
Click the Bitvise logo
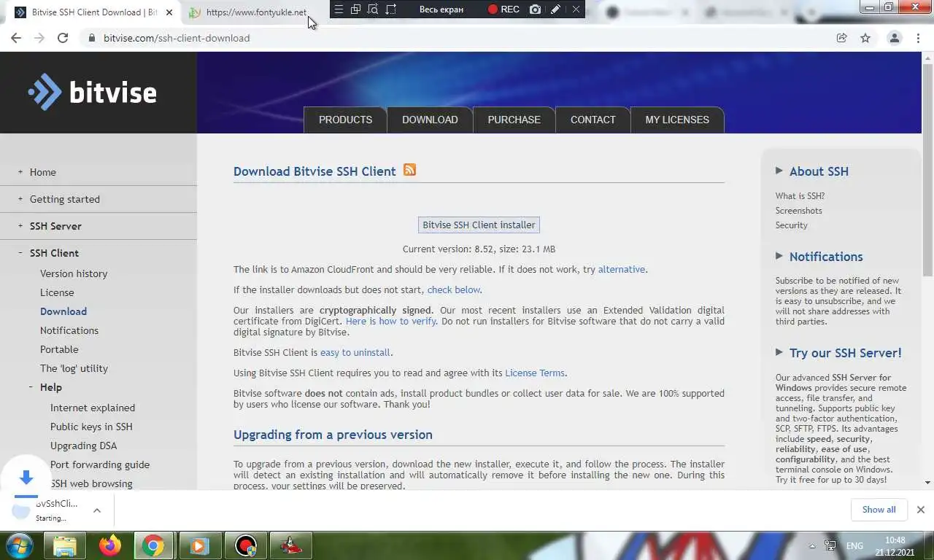pyautogui.click(x=92, y=92)
